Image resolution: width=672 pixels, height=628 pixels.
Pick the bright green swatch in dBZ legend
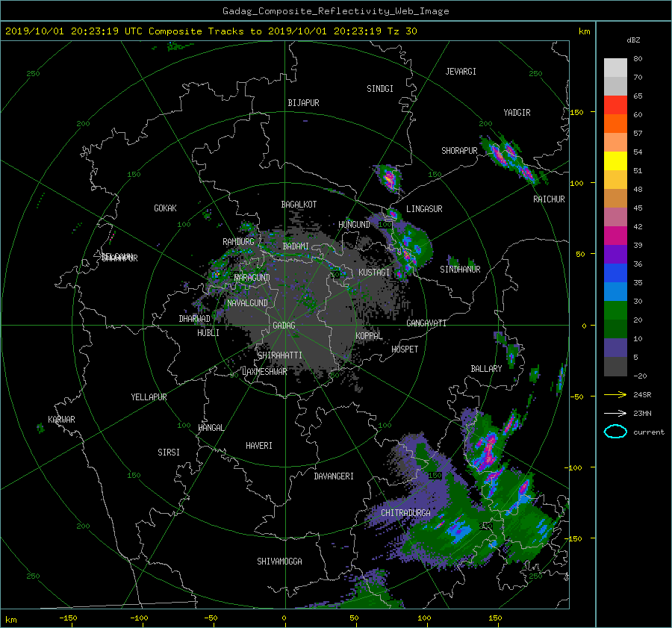click(615, 311)
